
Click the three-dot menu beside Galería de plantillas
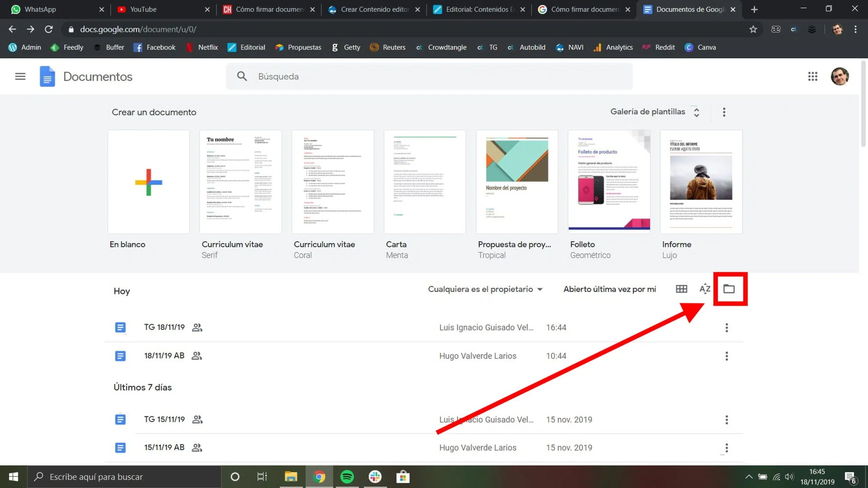[724, 112]
